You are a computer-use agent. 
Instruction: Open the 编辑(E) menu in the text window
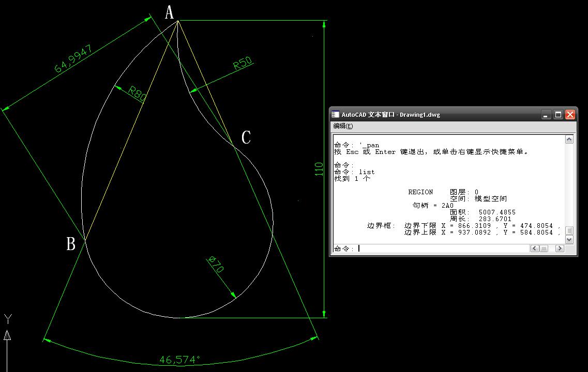click(x=343, y=126)
